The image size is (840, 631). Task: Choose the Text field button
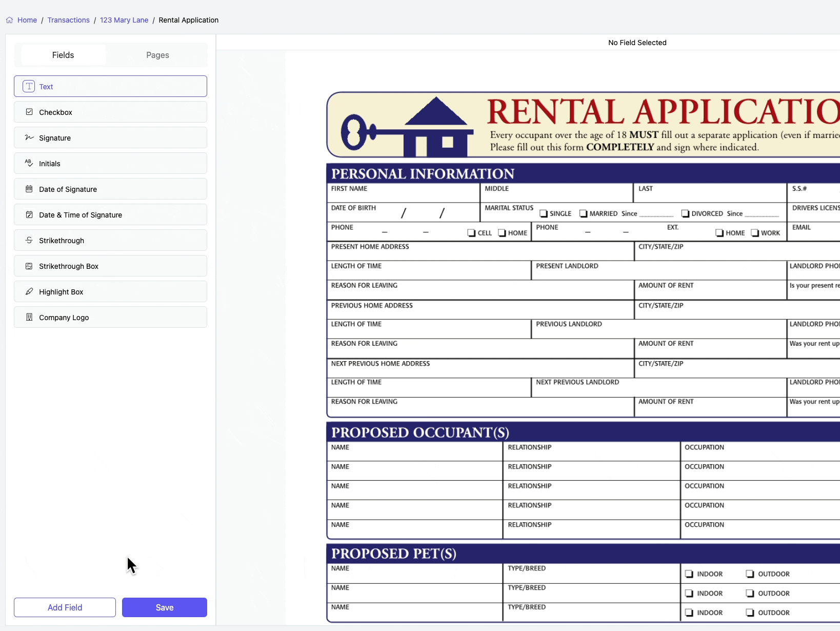tap(110, 86)
